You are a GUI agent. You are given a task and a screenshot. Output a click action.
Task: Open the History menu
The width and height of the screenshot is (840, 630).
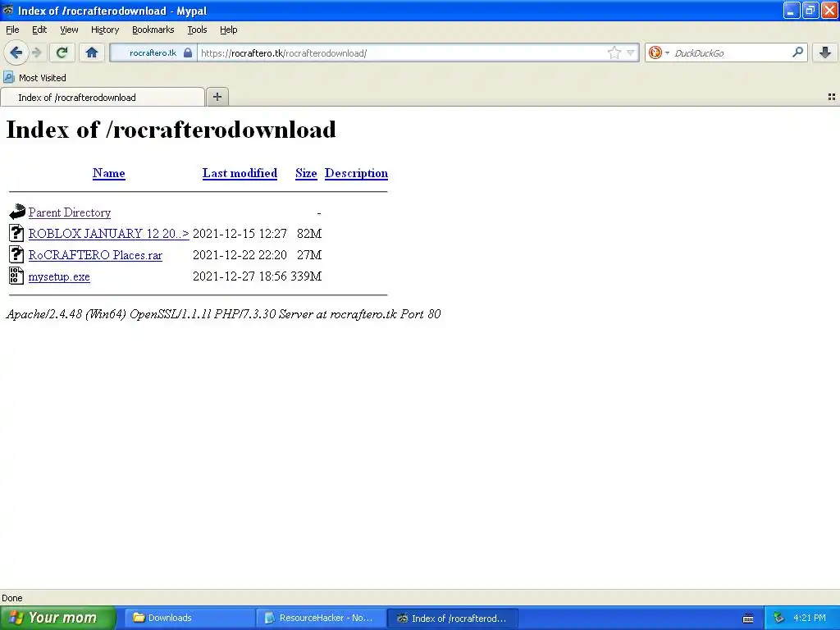click(x=104, y=30)
